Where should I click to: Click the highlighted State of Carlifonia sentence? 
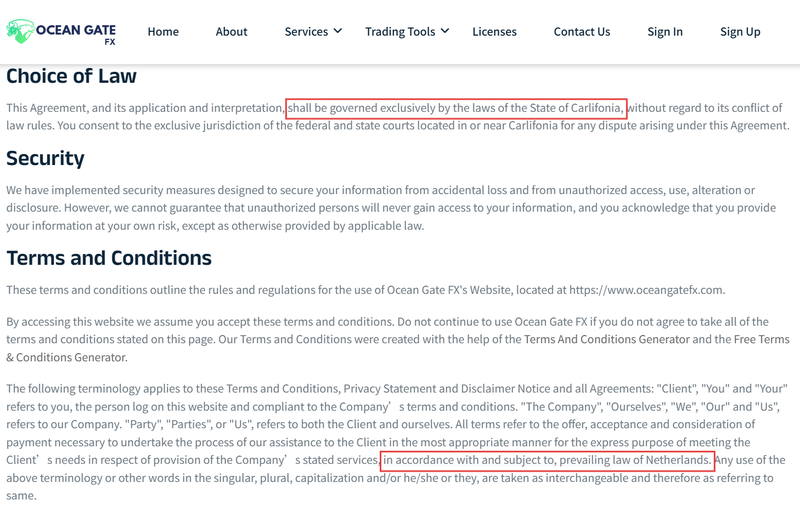(x=456, y=108)
